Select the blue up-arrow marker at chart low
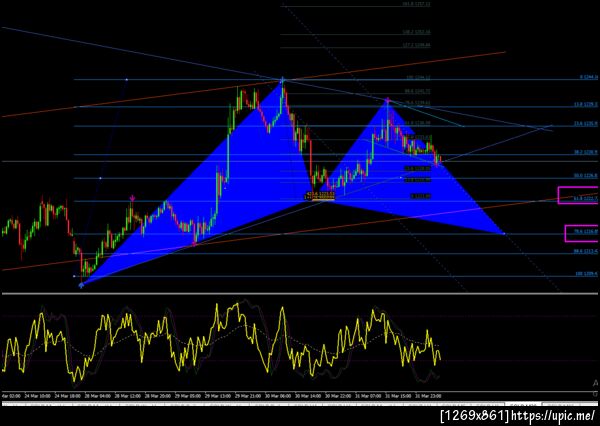This screenshot has height=426, width=600. pyautogui.click(x=81, y=285)
